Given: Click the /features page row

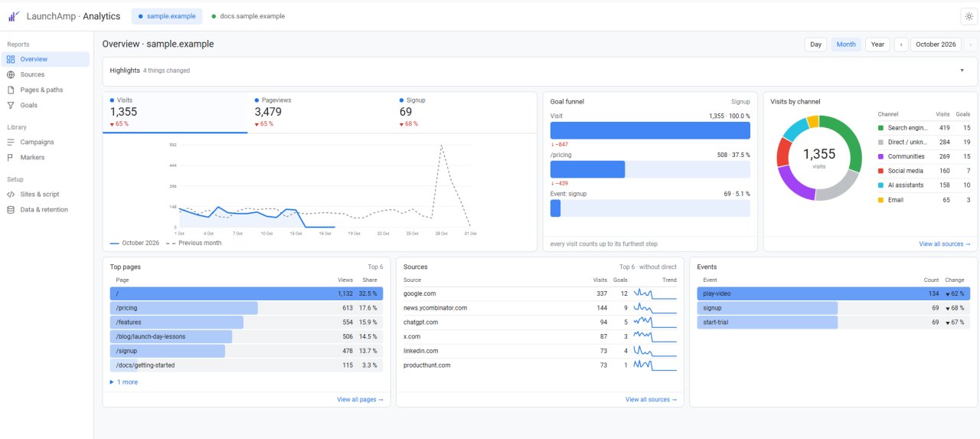Looking at the screenshot, I should [x=246, y=323].
